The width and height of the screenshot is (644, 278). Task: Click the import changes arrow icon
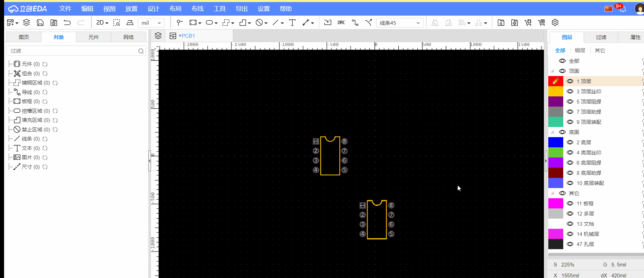(327, 23)
